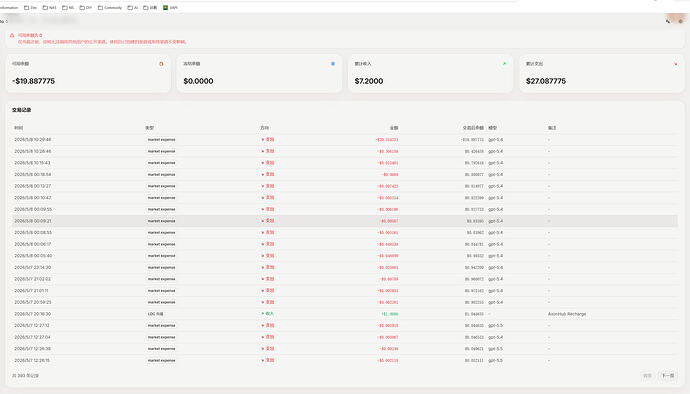Select the transaction row dated 2026/5/8 00:09:55

point(345,209)
